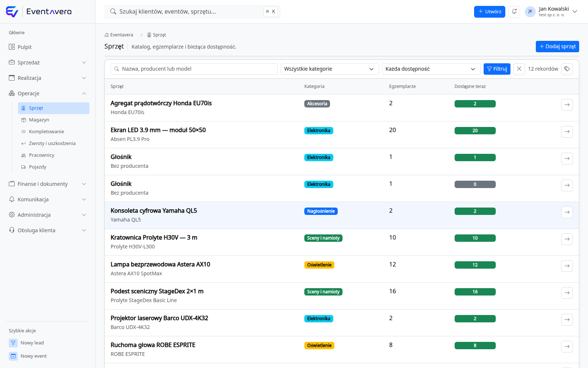This screenshot has height=368, width=588.
Task: Open details arrow for Głośnik with 0 available
Action: (567, 185)
